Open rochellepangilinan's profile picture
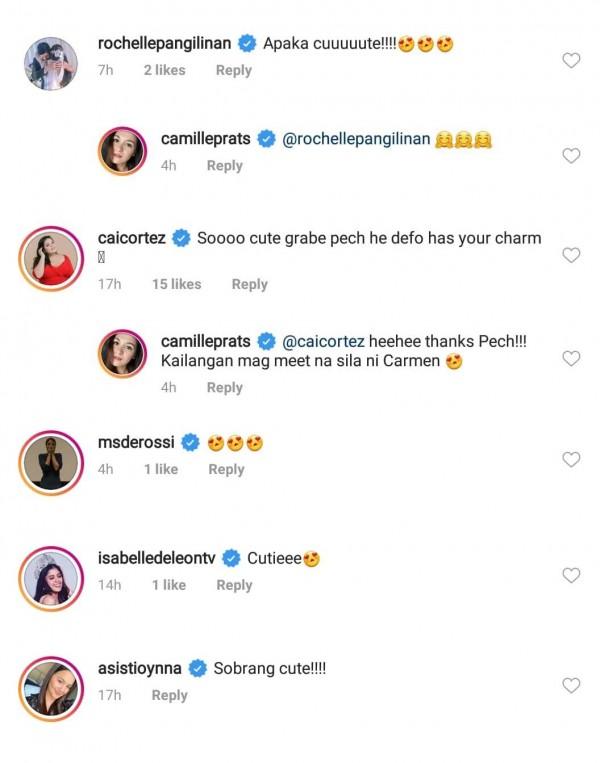Viewport: 600px width, 763px height. 50,63
